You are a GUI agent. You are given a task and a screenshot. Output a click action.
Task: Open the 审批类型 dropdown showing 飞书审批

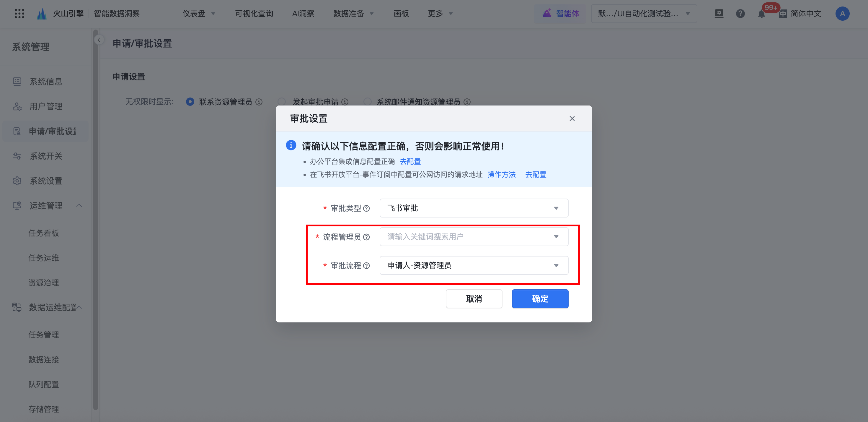click(x=474, y=208)
